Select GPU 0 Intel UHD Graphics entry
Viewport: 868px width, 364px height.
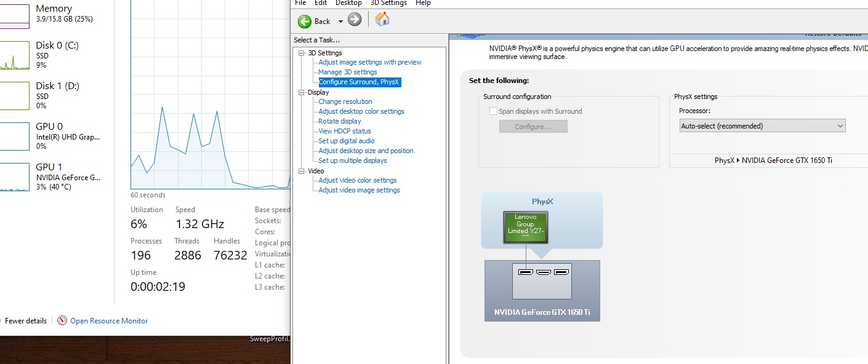(50, 136)
